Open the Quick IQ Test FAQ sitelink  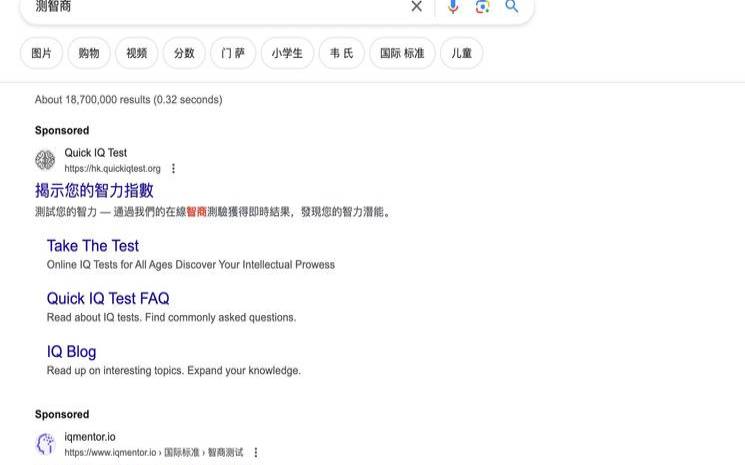pyautogui.click(x=108, y=298)
